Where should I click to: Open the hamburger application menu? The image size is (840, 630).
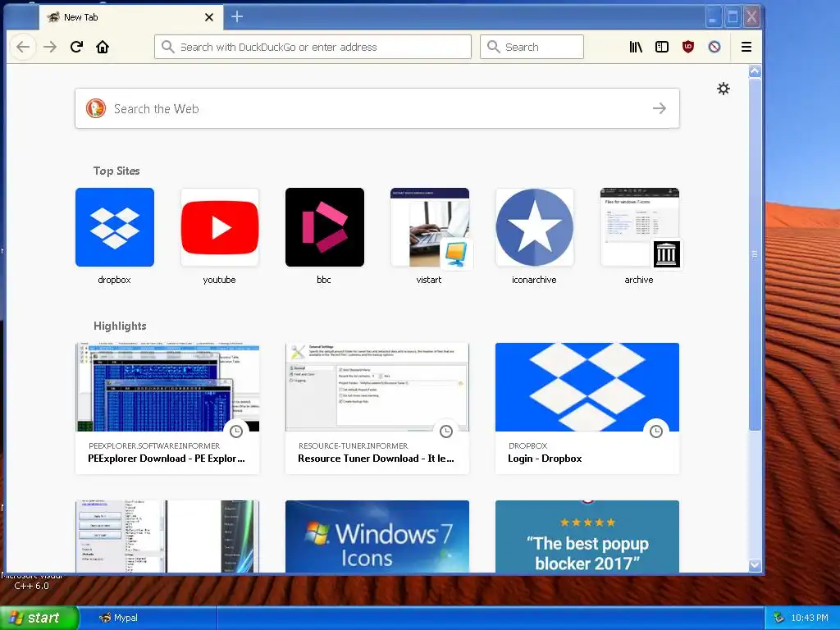pos(746,47)
